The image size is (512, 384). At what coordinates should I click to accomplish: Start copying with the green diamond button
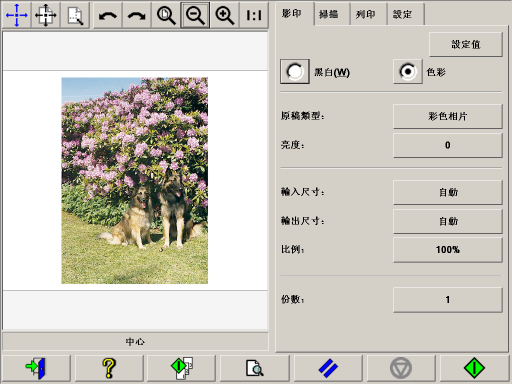(x=474, y=368)
